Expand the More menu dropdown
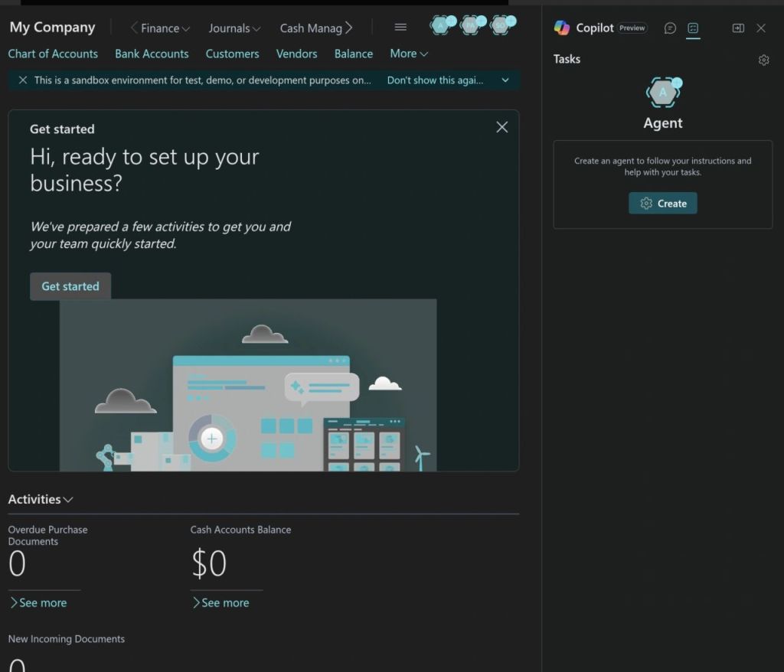This screenshot has height=672, width=784. (x=409, y=54)
